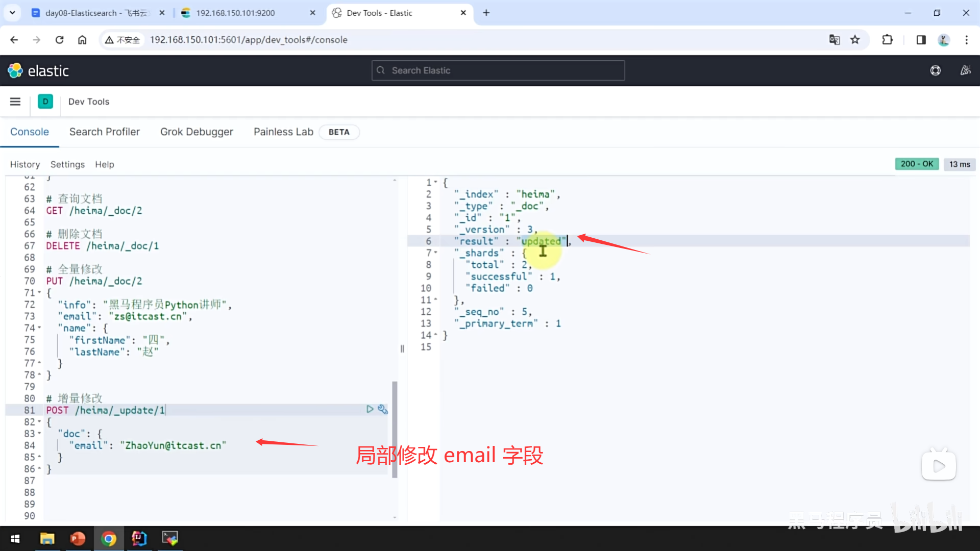Click the Elastic logo home link

click(x=38, y=70)
